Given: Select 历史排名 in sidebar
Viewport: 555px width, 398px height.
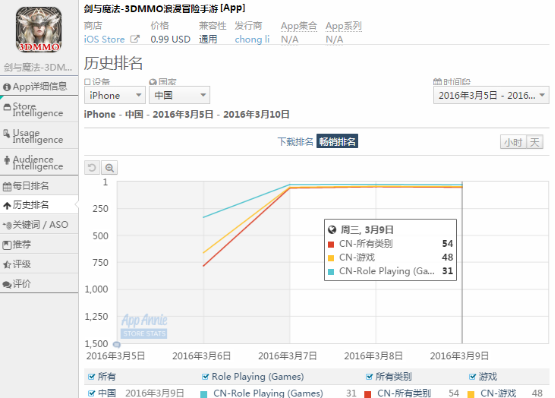Looking at the screenshot, I should pyautogui.click(x=39, y=205).
